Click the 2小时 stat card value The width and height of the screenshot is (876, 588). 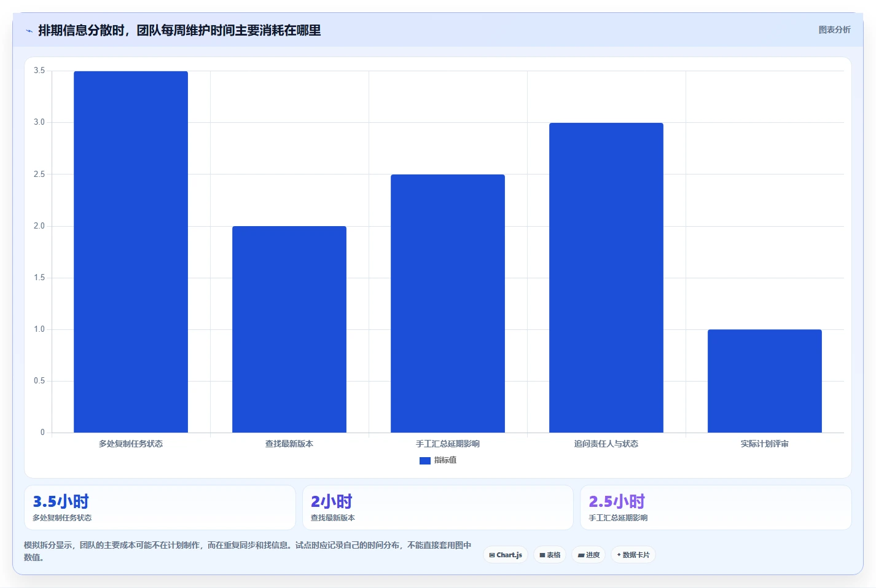click(x=332, y=501)
